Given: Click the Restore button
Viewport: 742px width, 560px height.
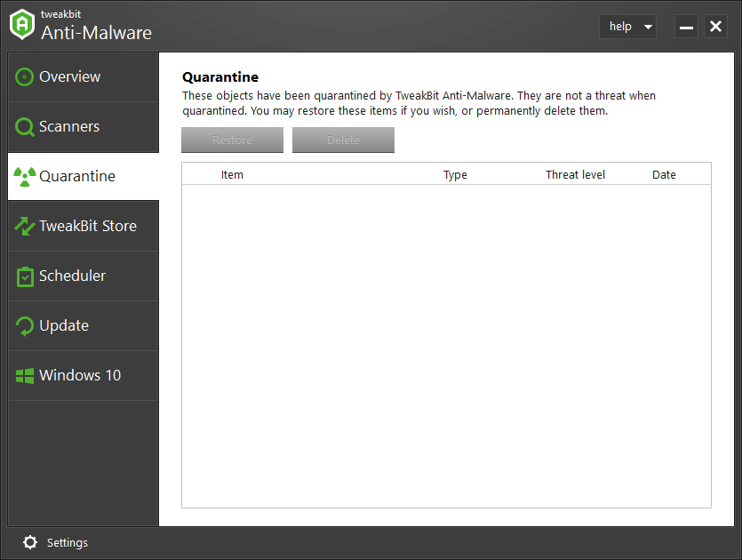Looking at the screenshot, I should click(x=232, y=140).
